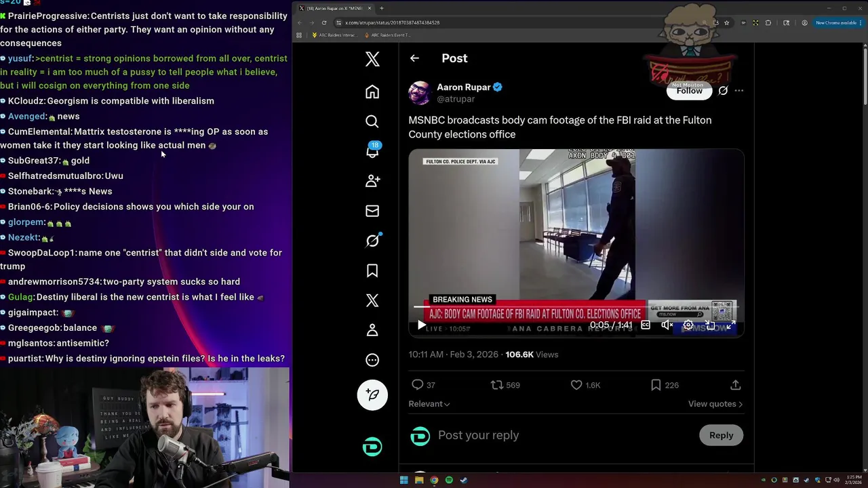Viewport: 868px width, 488px height.
Task: Expand the Relevant replies sort dropdown
Action: coord(429,404)
